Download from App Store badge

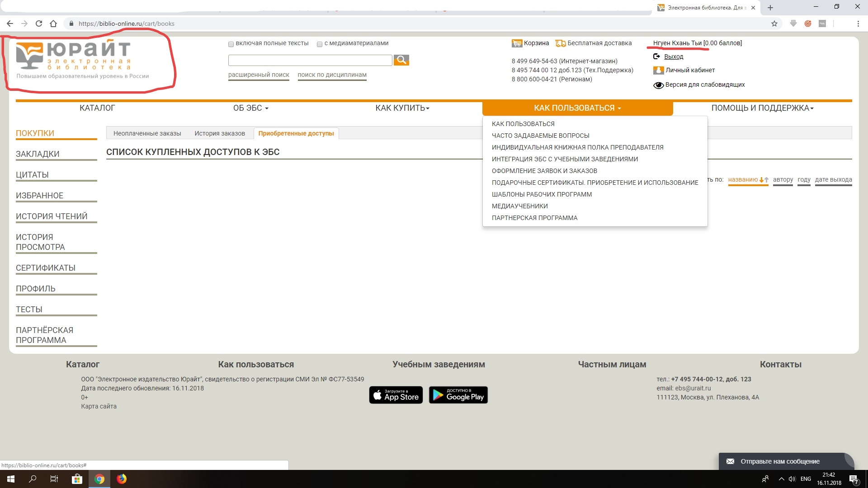tap(396, 395)
